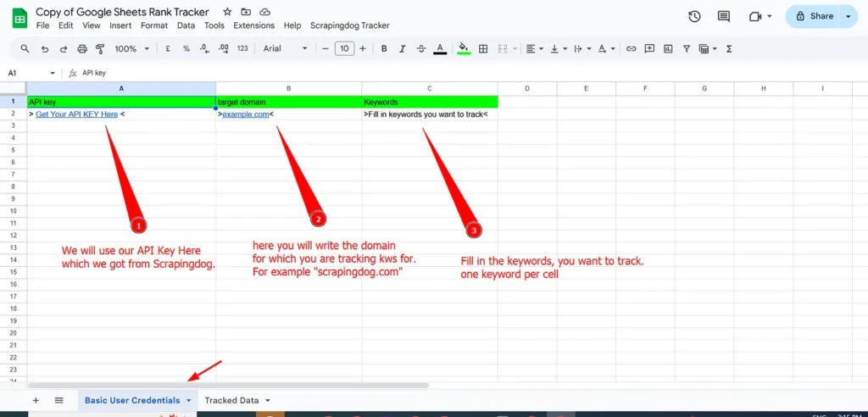868x417 pixels.
Task: Format as currency pound symbol
Action: [168, 48]
